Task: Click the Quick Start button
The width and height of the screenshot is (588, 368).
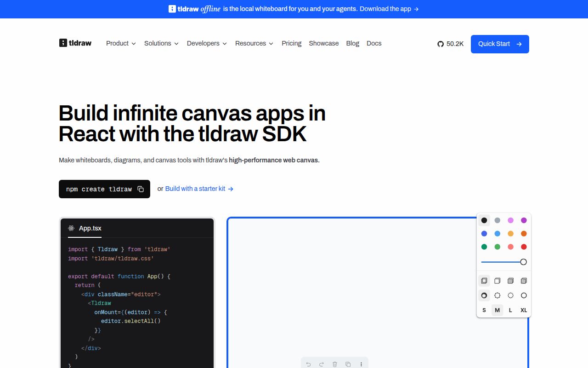Action: click(x=500, y=44)
